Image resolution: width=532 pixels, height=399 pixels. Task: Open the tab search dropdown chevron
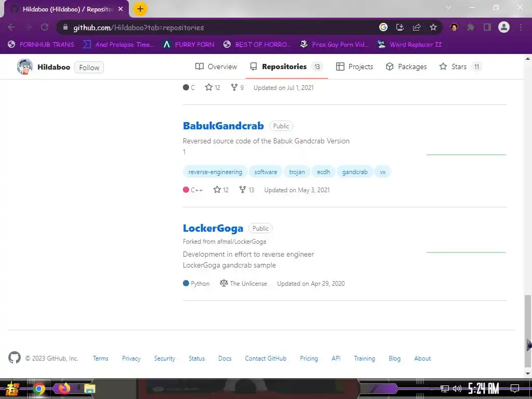[448, 7]
